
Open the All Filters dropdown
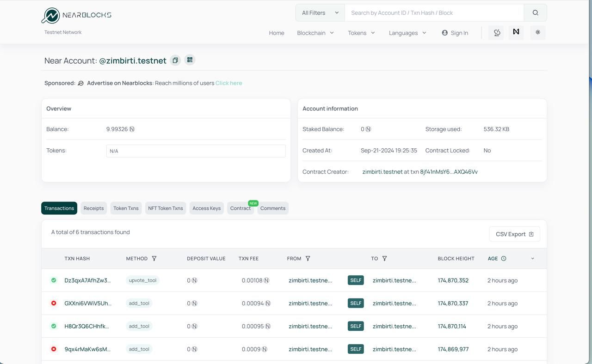(x=320, y=13)
